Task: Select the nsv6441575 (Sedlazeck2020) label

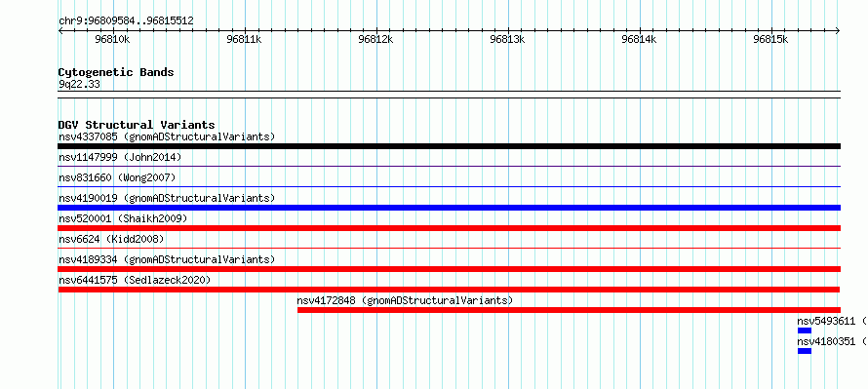Action: (x=135, y=280)
